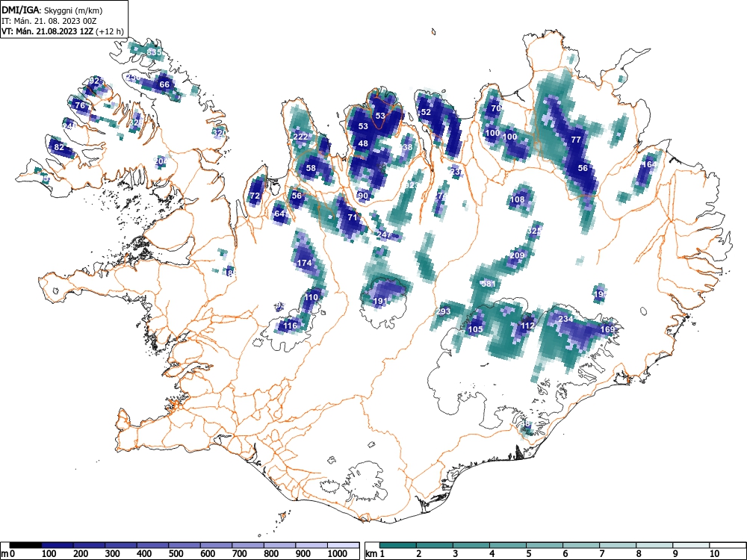Click the 'km' unit label in the legend
Screen dimensions: 747x560
point(371,554)
